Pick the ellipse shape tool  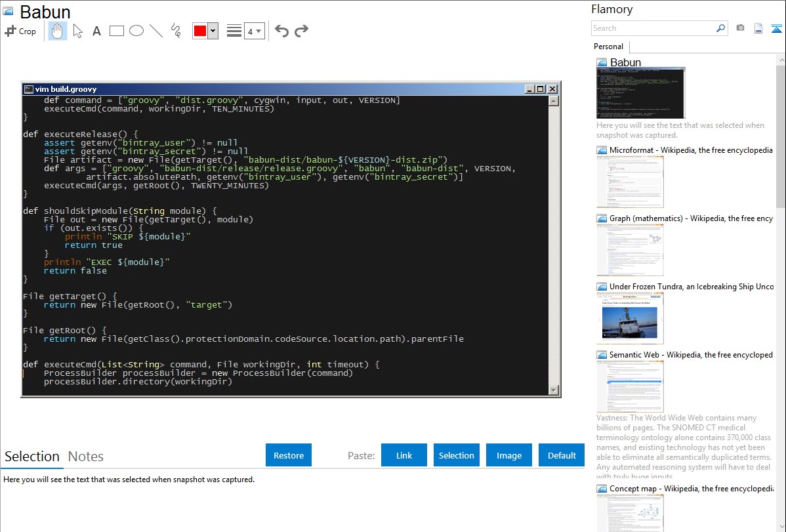[x=136, y=31]
